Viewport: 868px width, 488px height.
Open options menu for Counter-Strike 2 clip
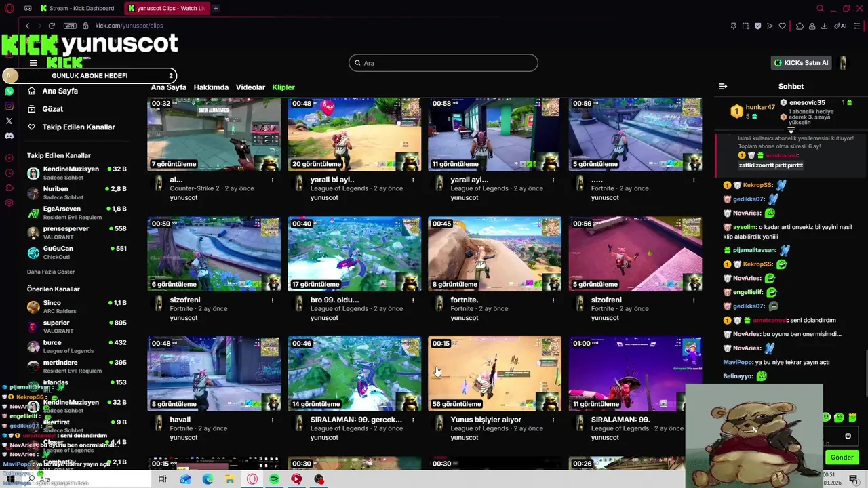click(273, 180)
